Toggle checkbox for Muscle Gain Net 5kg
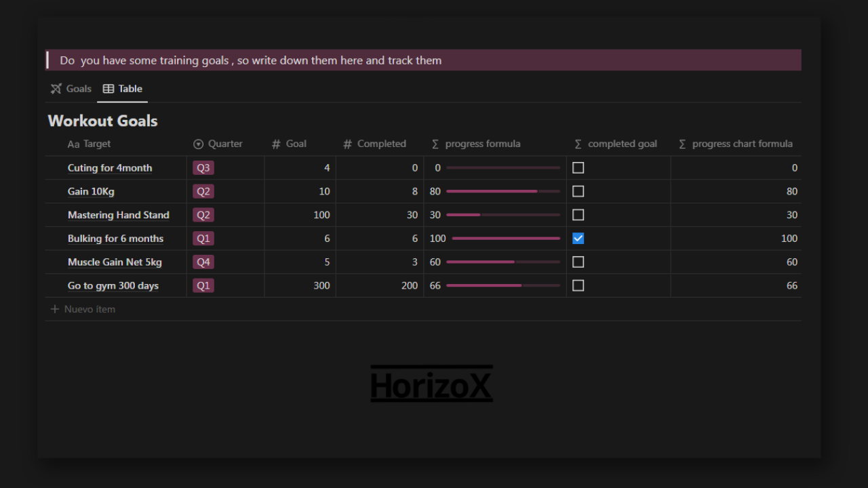 [x=578, y=262]
